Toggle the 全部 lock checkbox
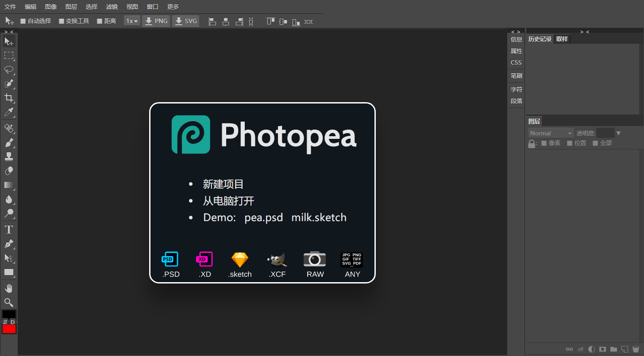This screenshot has height=356, width=644. point(595,143)
